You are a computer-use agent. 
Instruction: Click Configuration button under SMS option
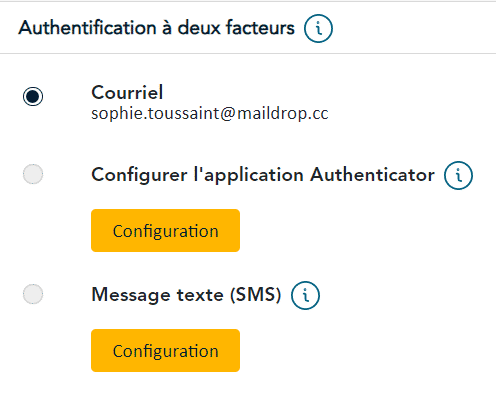click(x=165, y=350)
